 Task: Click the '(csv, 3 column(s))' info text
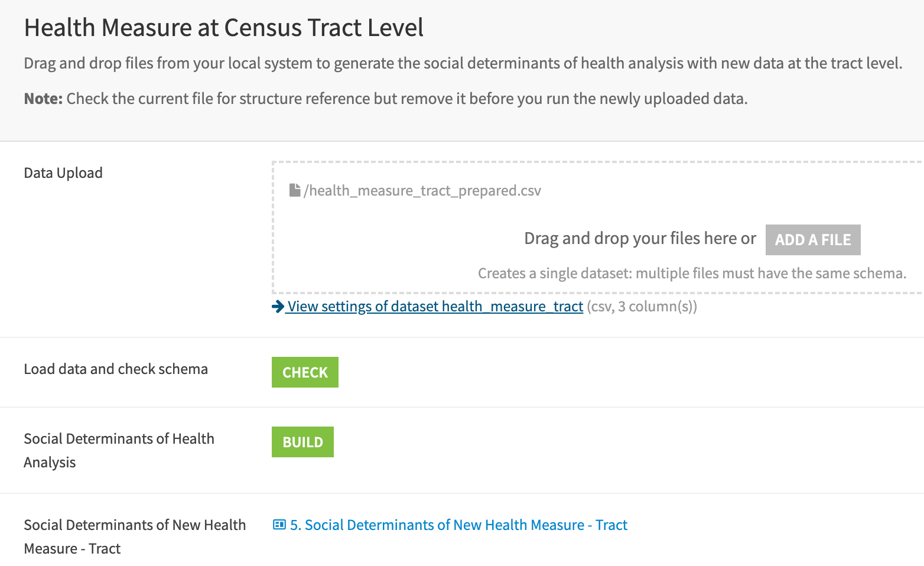click(x=642, y=306)
